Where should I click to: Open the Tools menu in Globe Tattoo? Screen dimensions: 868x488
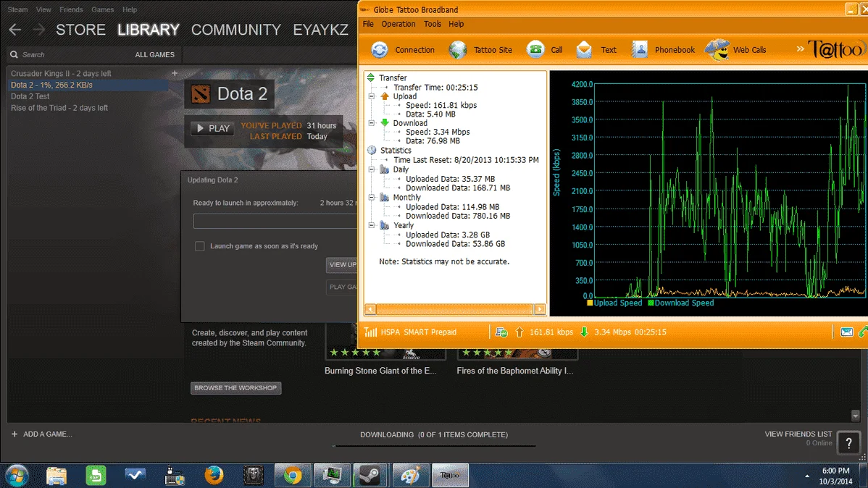pos(433,24)
